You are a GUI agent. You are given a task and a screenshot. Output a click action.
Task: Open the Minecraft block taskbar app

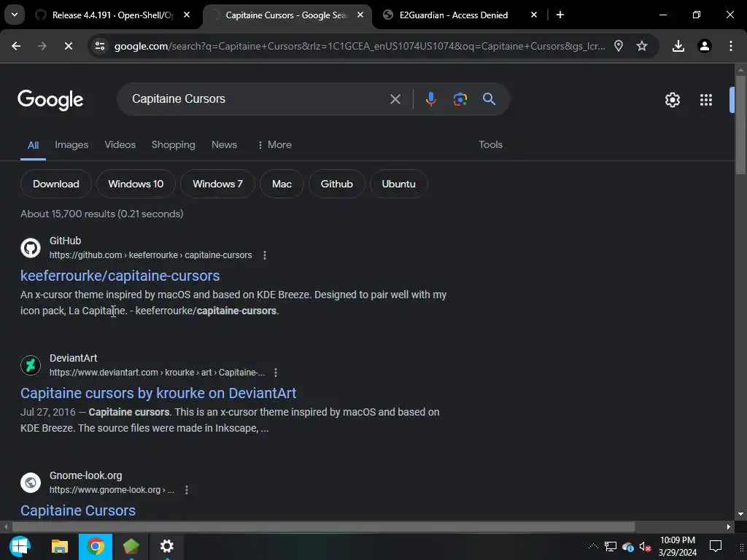click(131, 546)
